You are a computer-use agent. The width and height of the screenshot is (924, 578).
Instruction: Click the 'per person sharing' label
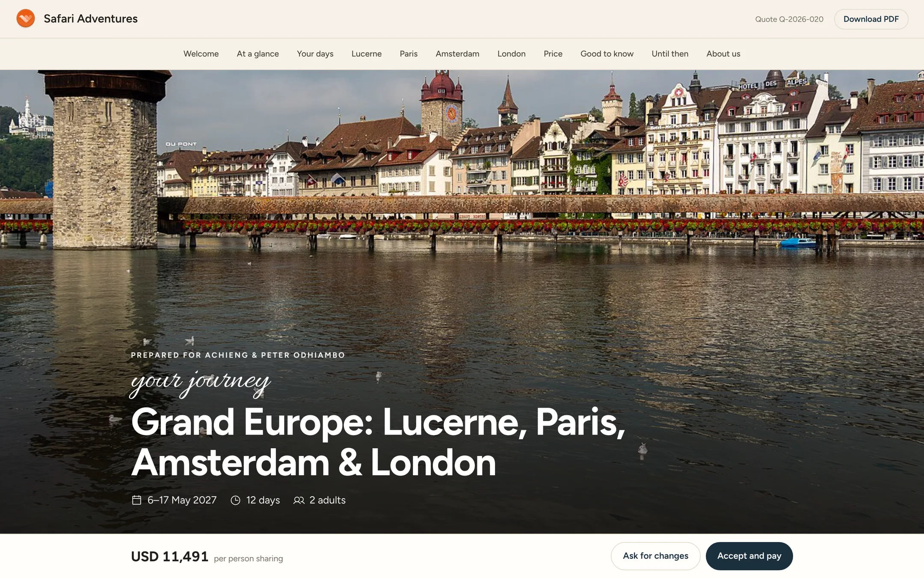[248, 558]
